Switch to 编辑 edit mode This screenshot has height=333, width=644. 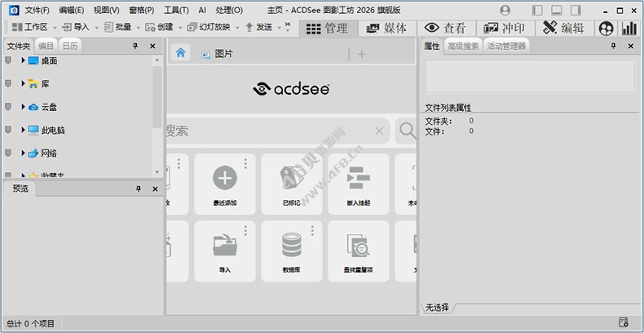tap(563, 28)
